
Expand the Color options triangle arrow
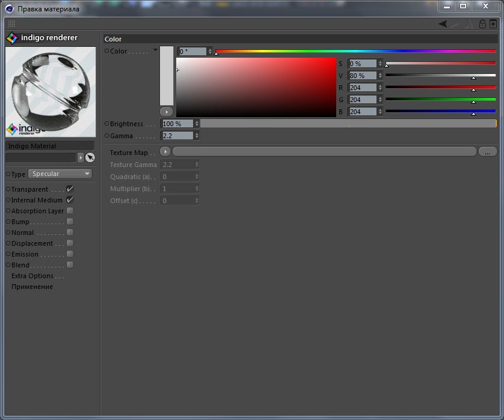(x=155, y=50)
